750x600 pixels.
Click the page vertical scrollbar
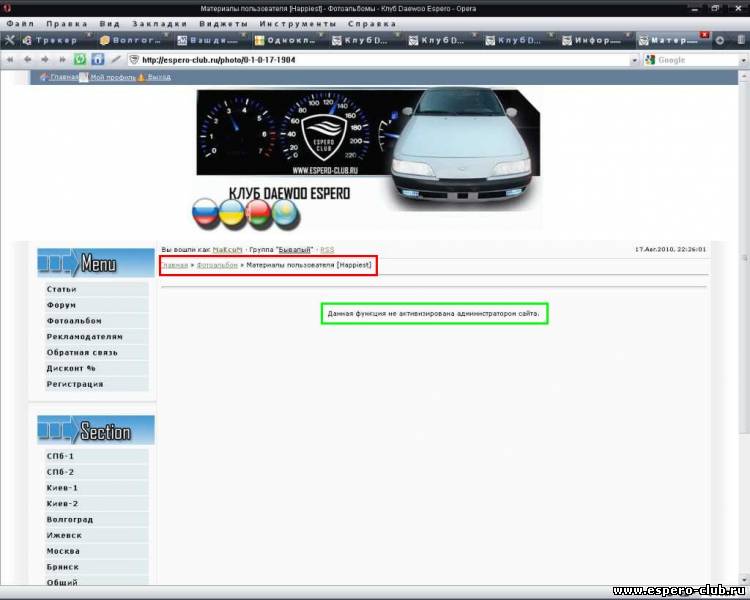click(744, 327)
